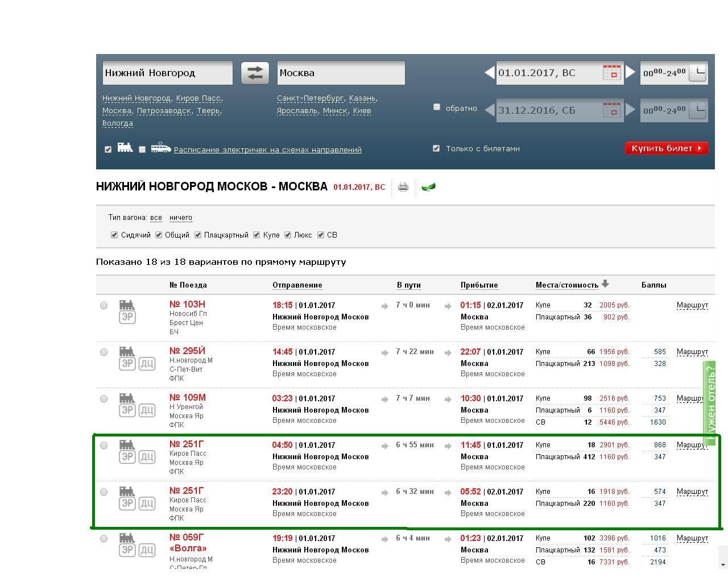Image resolution: width=728 pixels, height=582 pixels.
Task: Click the swap stations arrows button
Action: tap(255, 73)
